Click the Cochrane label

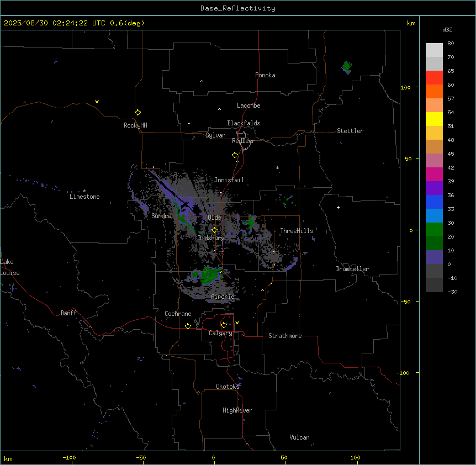click(178, 314)
